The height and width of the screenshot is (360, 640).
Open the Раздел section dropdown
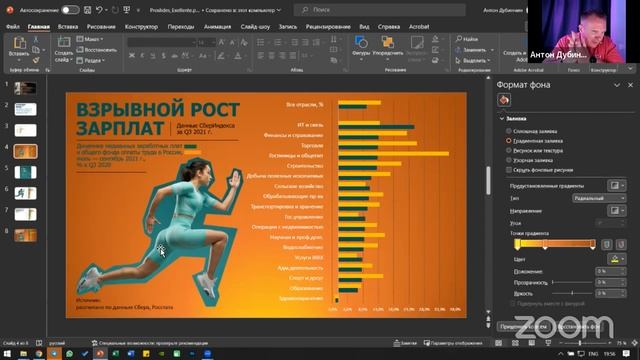[x=91, y=60]
